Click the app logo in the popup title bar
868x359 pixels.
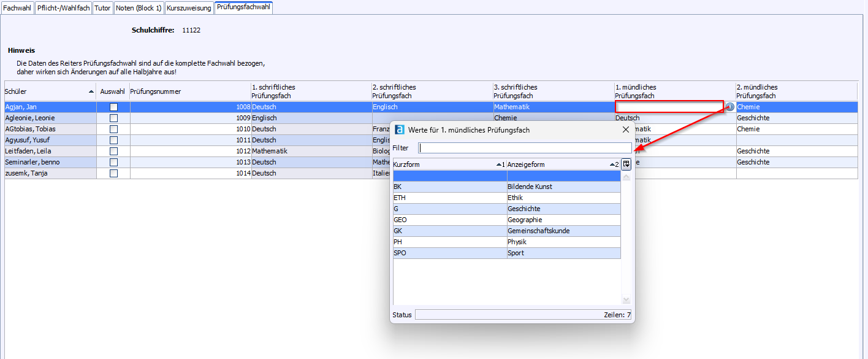[x=400, y=129]
